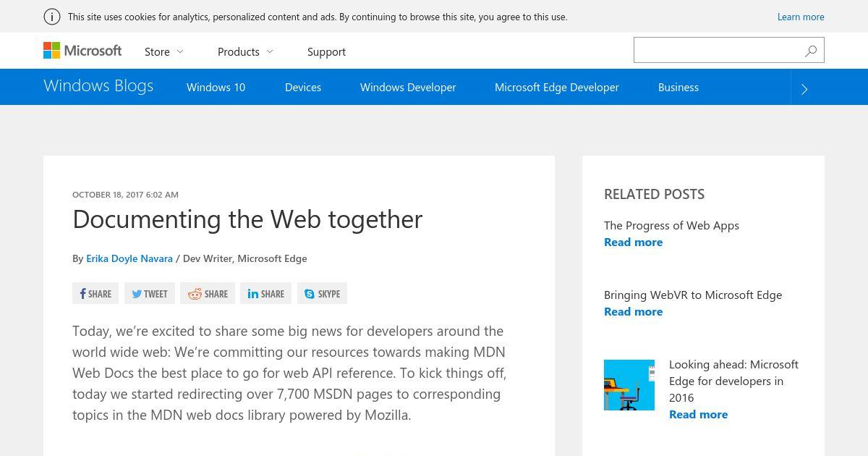868x456 pixels.
Task: Click the Microsoft logo
Action: coord(82,51)
